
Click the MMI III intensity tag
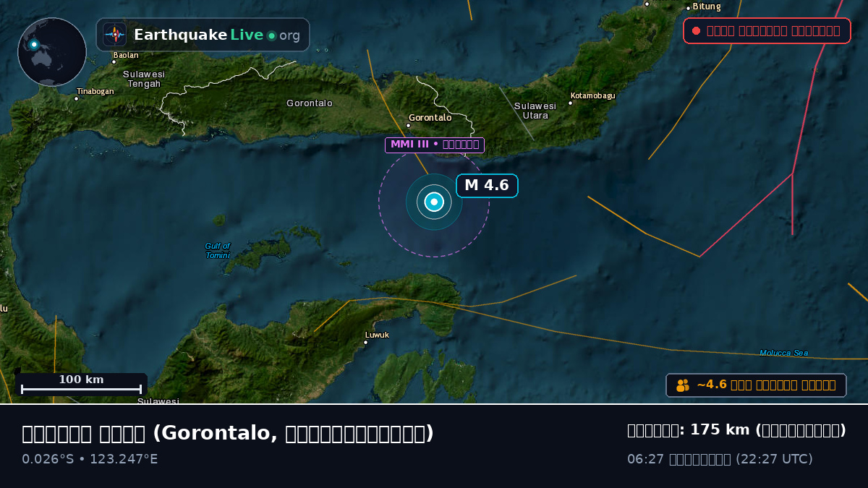(435, 145)
